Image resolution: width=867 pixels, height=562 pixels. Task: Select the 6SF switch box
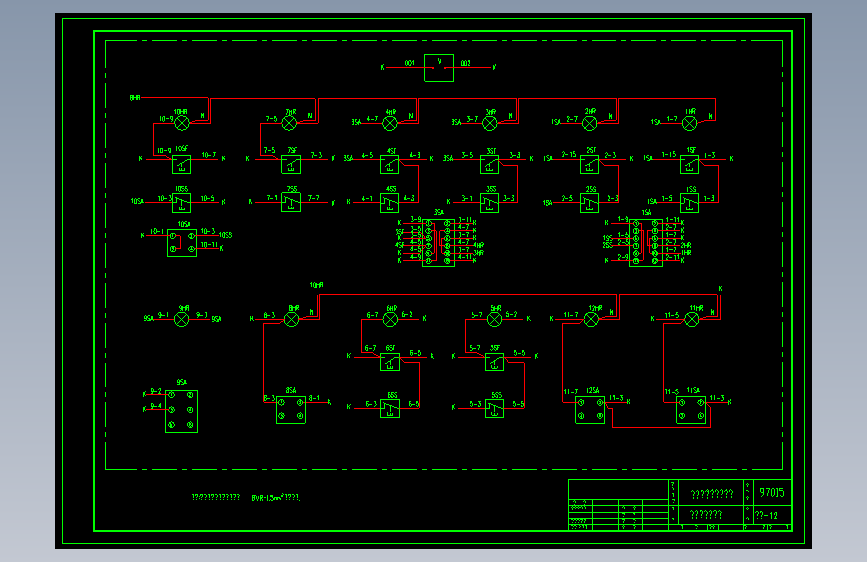coord(390,362)
